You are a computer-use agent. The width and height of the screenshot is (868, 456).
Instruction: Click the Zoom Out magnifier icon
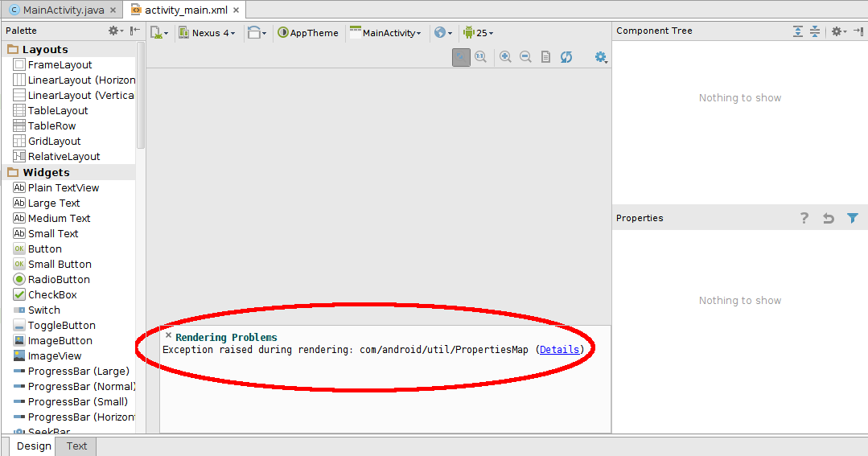[525, 57]
